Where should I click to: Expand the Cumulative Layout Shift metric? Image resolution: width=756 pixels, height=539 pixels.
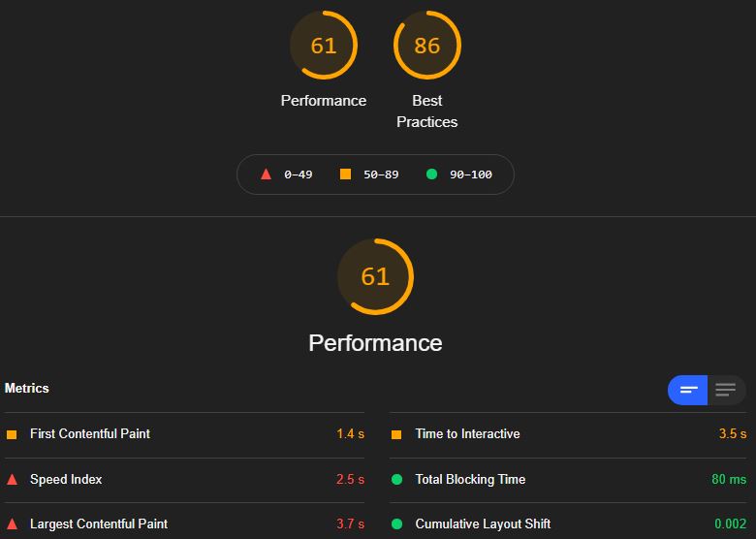coord(568,523)
